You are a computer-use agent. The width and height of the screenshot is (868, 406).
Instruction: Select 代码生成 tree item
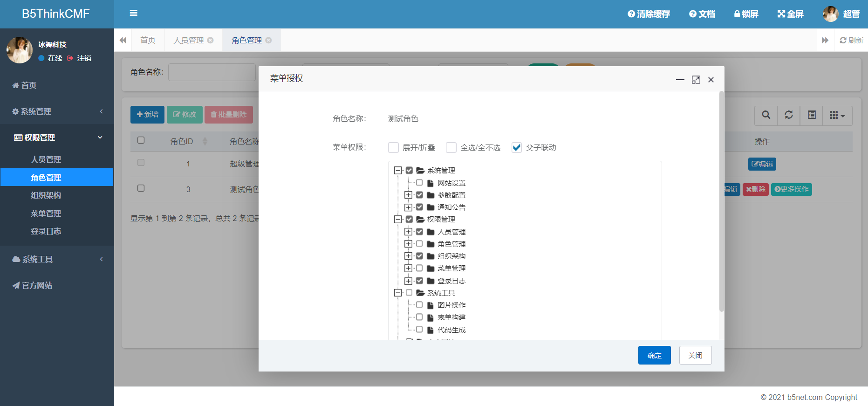451,330
